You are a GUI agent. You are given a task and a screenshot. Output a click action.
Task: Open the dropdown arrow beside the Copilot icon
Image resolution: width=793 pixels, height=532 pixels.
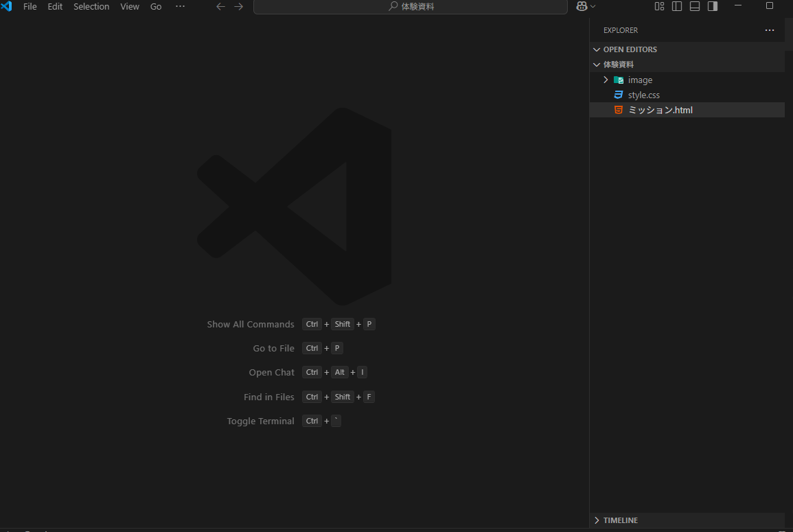[x=593, y=7]
